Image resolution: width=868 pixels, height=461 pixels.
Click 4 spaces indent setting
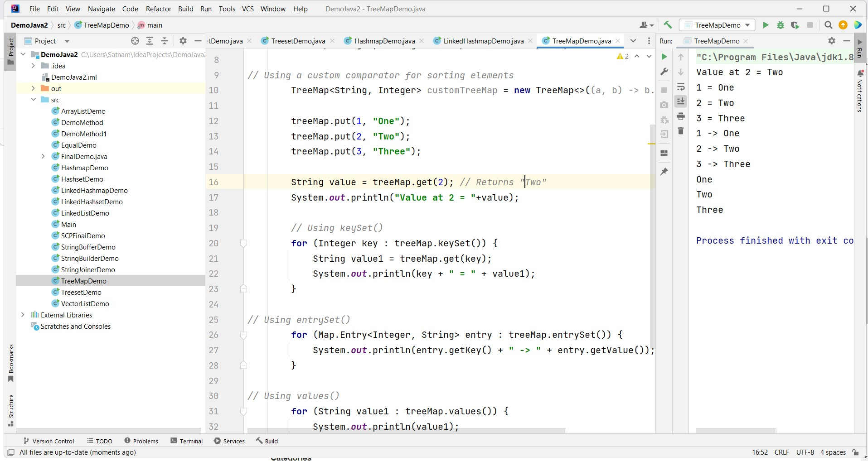tap(833, 452)
